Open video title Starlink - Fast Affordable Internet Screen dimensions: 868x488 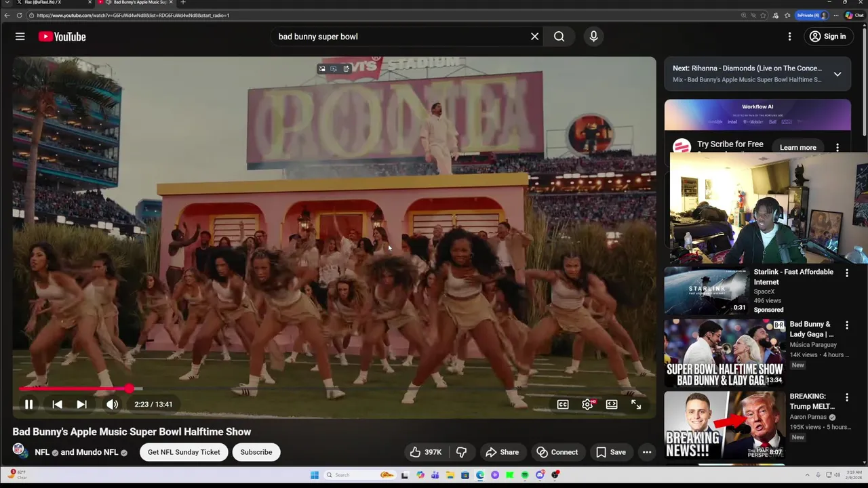[793, 277]
